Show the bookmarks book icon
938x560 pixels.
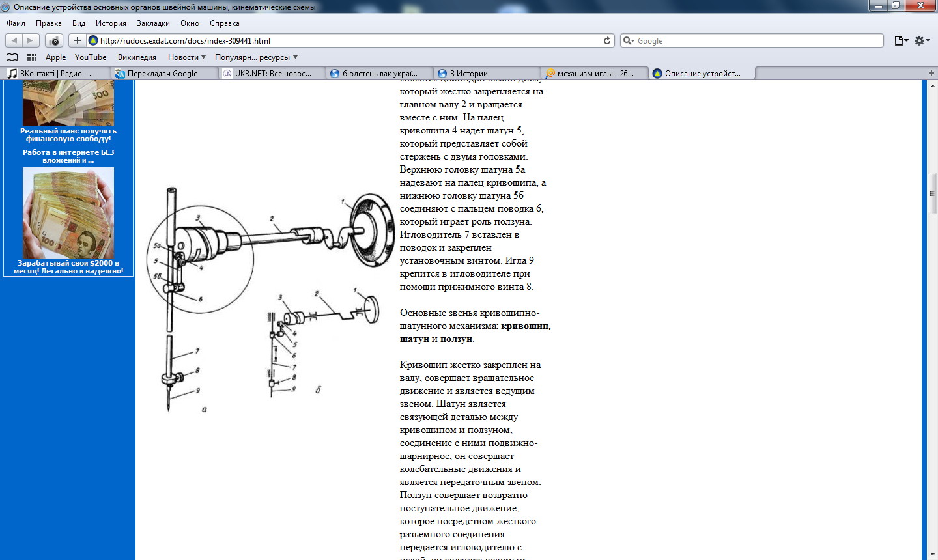pyautogui.click(x=12, y=57)
